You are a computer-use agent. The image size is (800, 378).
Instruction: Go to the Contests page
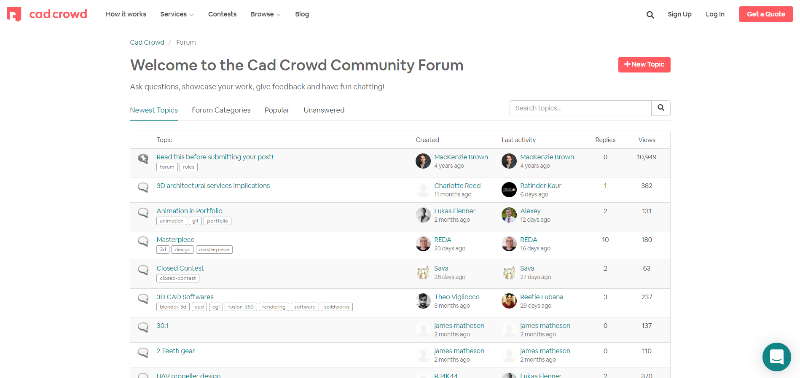coord(222,14)
